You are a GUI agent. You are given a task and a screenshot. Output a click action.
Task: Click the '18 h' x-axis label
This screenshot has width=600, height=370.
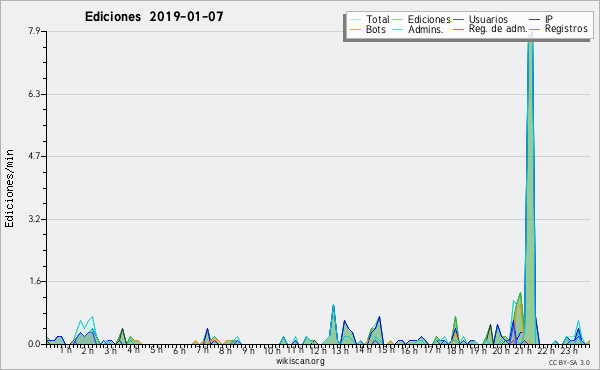point(455,350)
